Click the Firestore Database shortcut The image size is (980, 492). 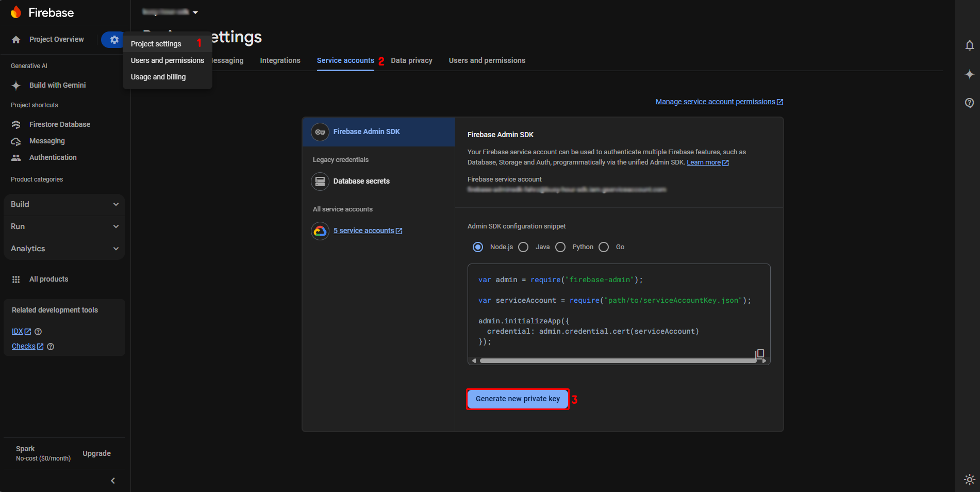[60, 124]
